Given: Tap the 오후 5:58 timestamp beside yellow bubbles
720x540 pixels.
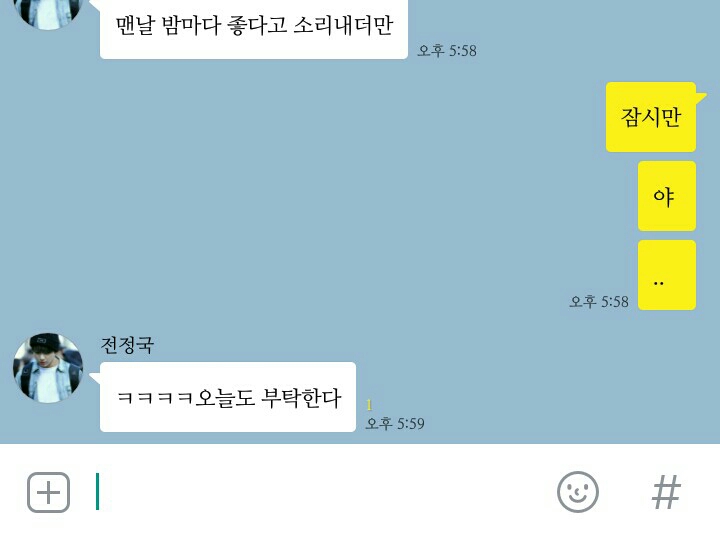Looking at the screenshot, I should pos(599,302).
